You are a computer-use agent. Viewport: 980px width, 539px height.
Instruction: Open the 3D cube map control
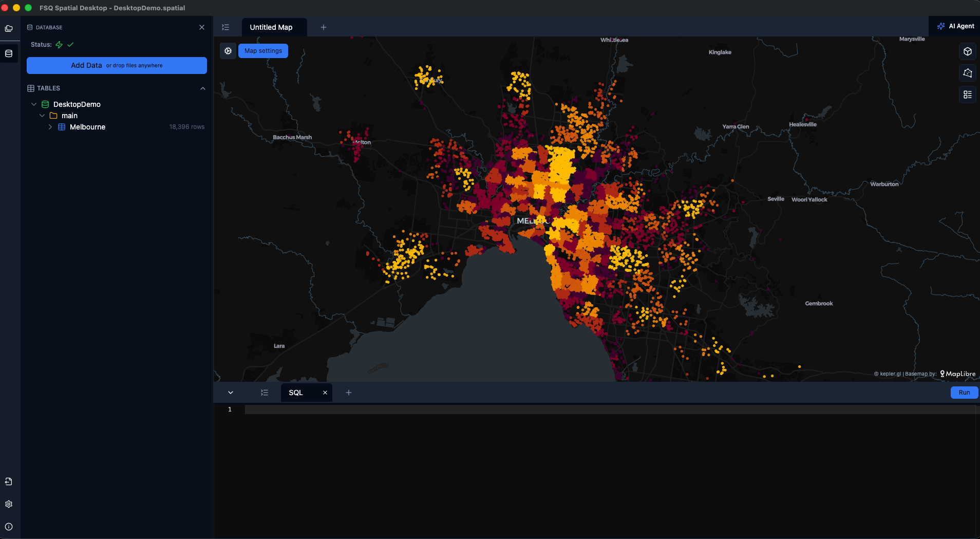point(967,51)
